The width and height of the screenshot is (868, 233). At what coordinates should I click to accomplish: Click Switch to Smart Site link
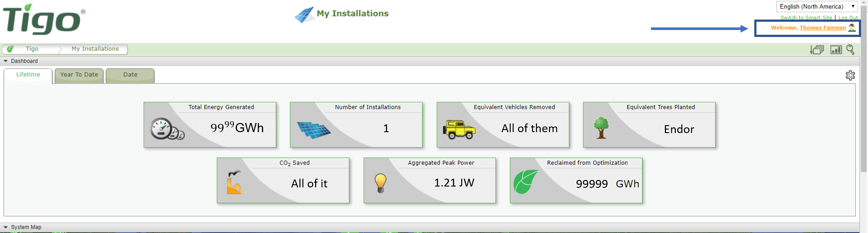tap(806, 18)
